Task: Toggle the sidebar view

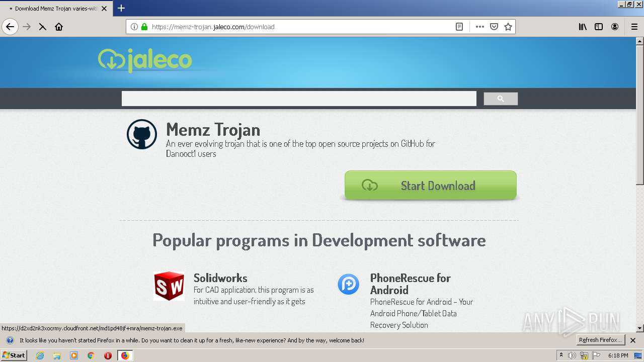Action: pyautogui.click(x=599, y=27)
